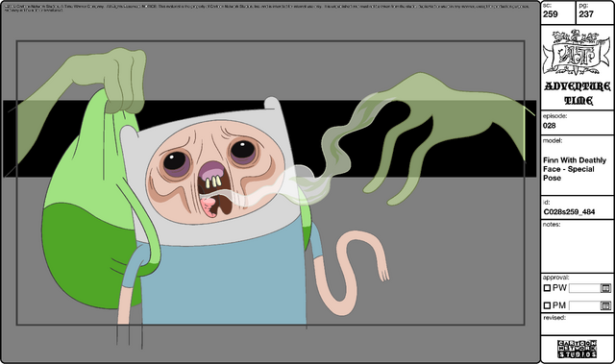Click the Cartoon Network Studios logo
The image size is (615, 364).
(x=577, y=349)
